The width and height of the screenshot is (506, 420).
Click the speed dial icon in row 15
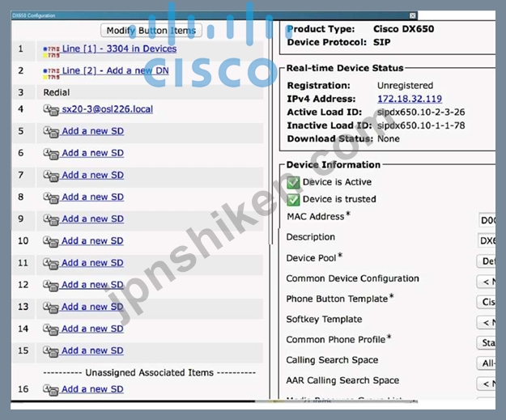(51, 351)
